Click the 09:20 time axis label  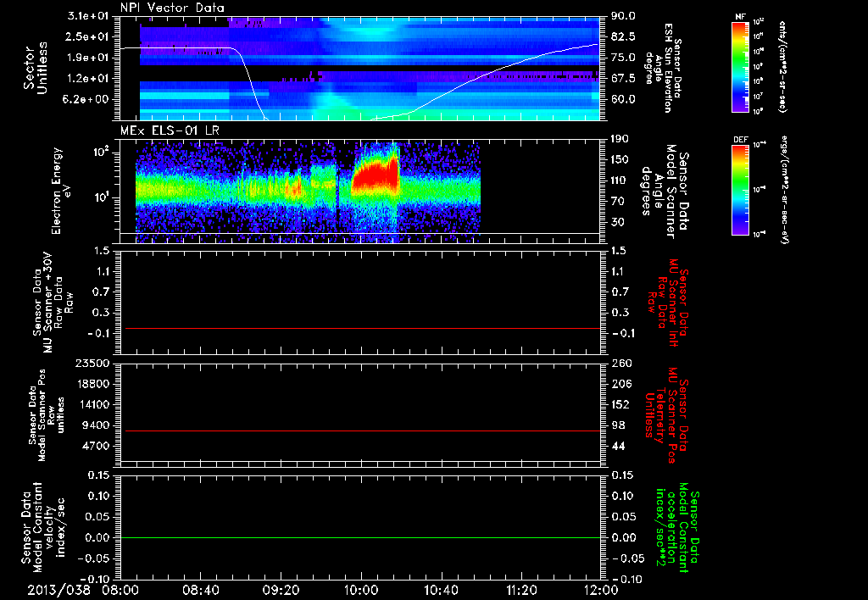281,590
